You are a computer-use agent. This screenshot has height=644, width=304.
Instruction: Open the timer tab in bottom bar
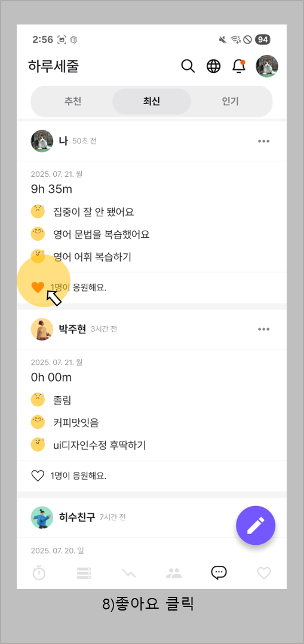[x=39, y=572]
